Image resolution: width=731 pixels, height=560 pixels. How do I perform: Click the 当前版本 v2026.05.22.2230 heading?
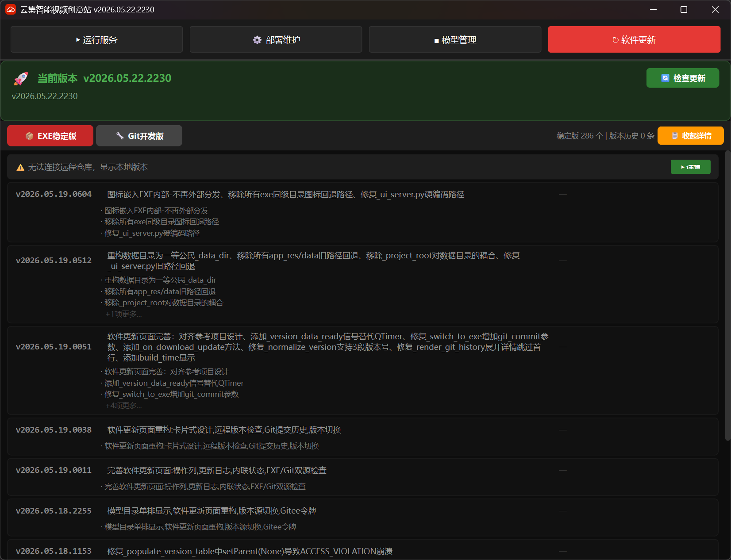[x=104, y=78]
